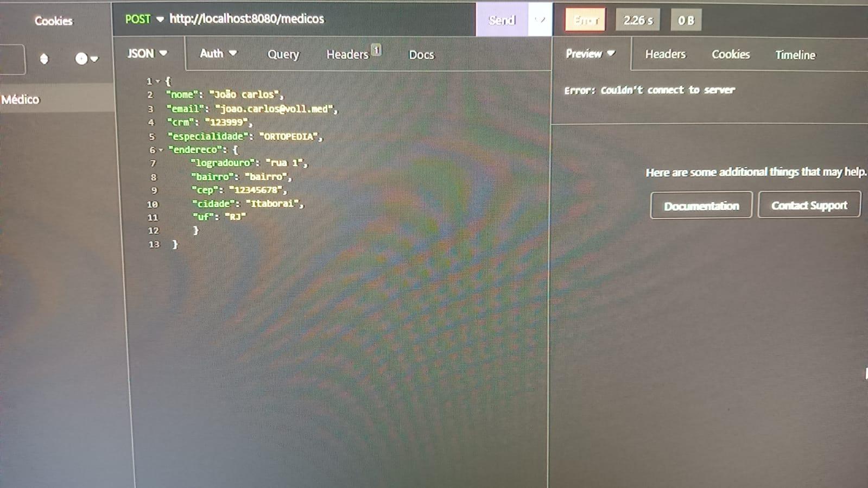Click the "crm": "123999" line
Viewport: 868px width, 488px height.
click(x=210, y=122)
